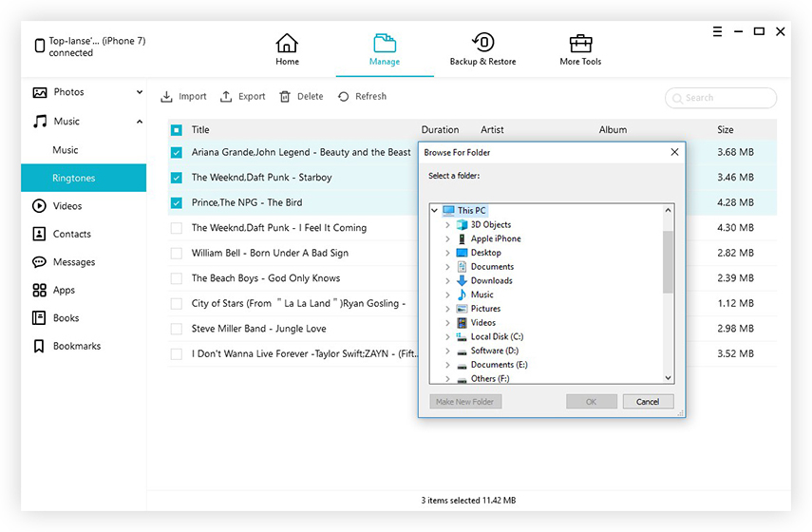Click the folder tree scrollbar down arrow
812x532 pixels.
668,378
